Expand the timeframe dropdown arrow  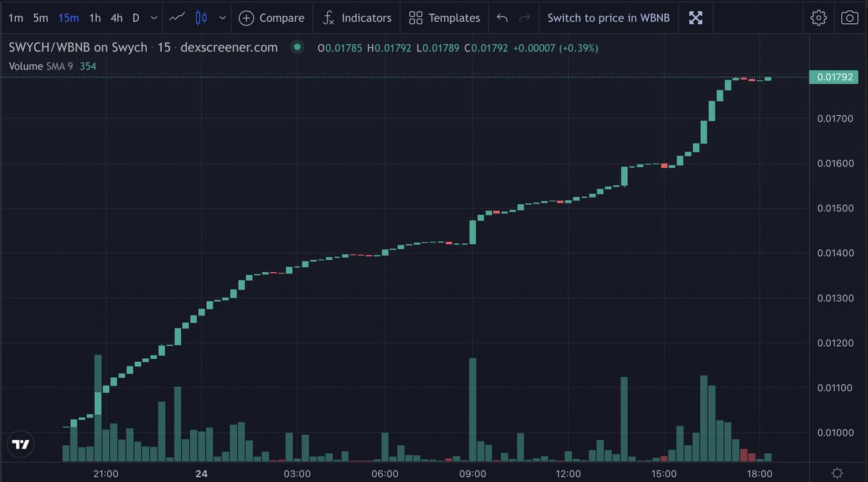coord(153,17)
